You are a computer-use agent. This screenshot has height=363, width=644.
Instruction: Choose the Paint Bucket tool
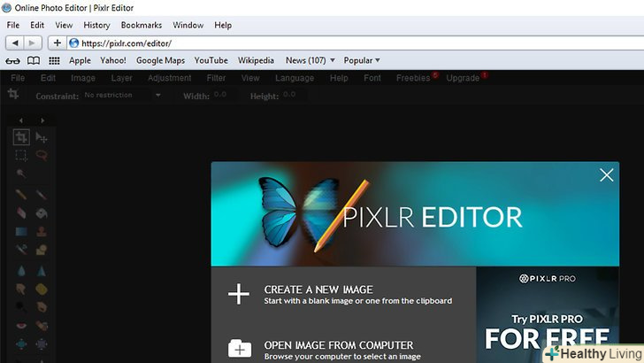click(x=41, y=213)
